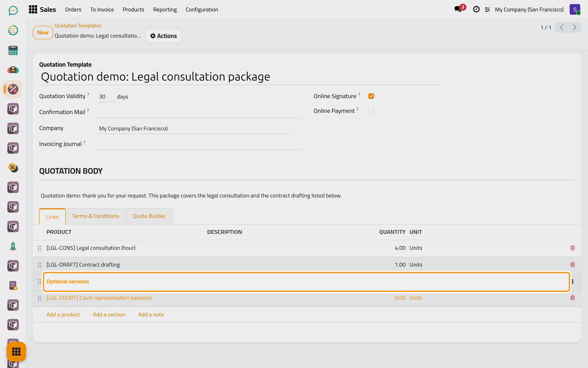Open three-dot menu on Optional services section

[x=572, y=282]
